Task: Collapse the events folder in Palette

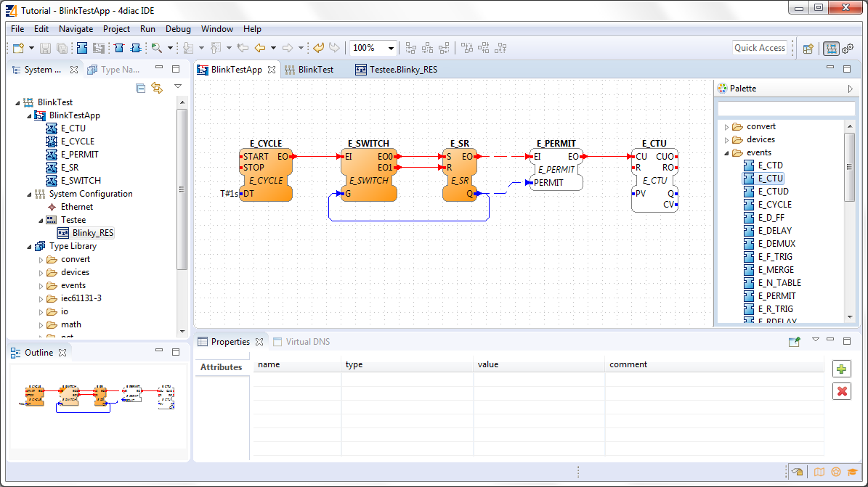Action: click(726, 152)
